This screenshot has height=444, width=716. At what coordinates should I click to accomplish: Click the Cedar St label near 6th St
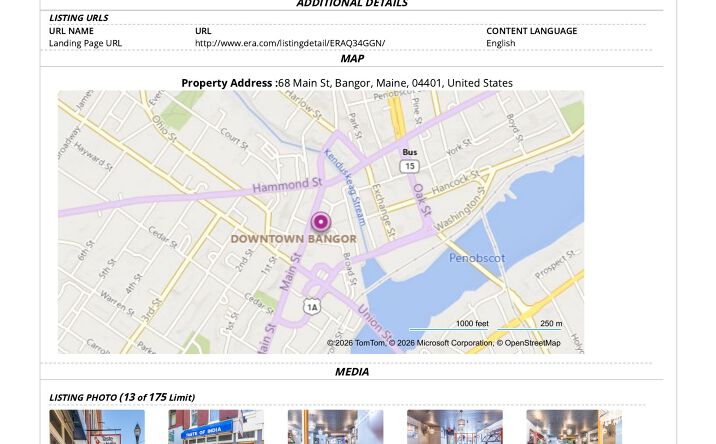click(163, 237)
